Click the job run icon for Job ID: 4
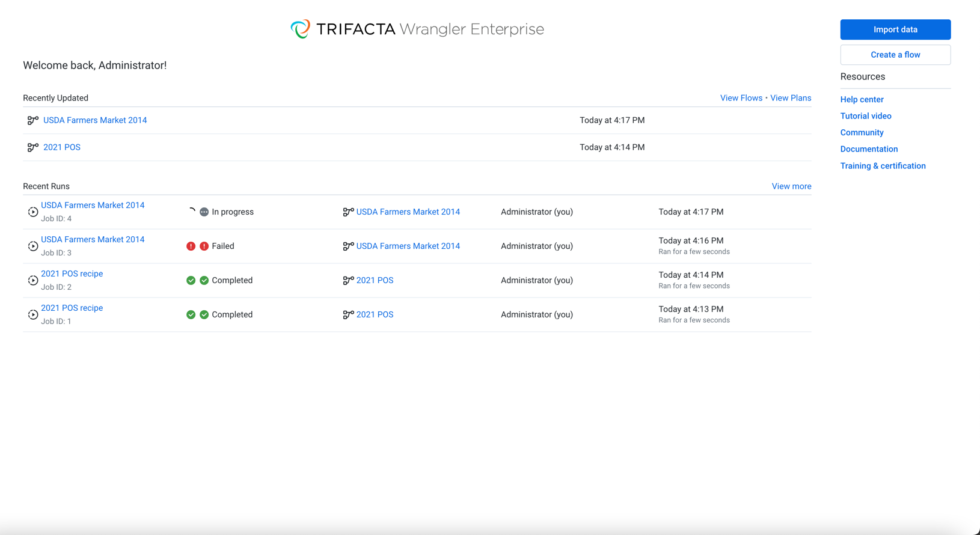Image resolution: width=980 pixels, height=535 pixels. [x=33, y=212]
